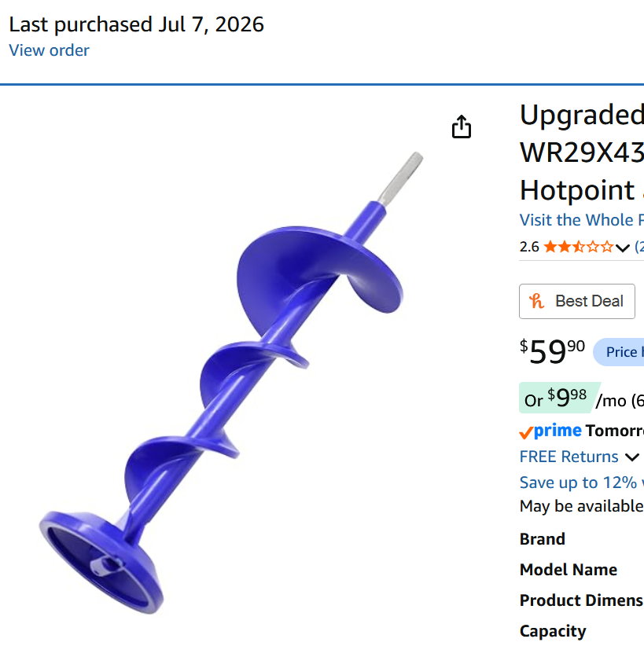This screenshot has height=646, width=644.
Task: Click the Visit the Whole store link
Action: click(x=581, y=220)
